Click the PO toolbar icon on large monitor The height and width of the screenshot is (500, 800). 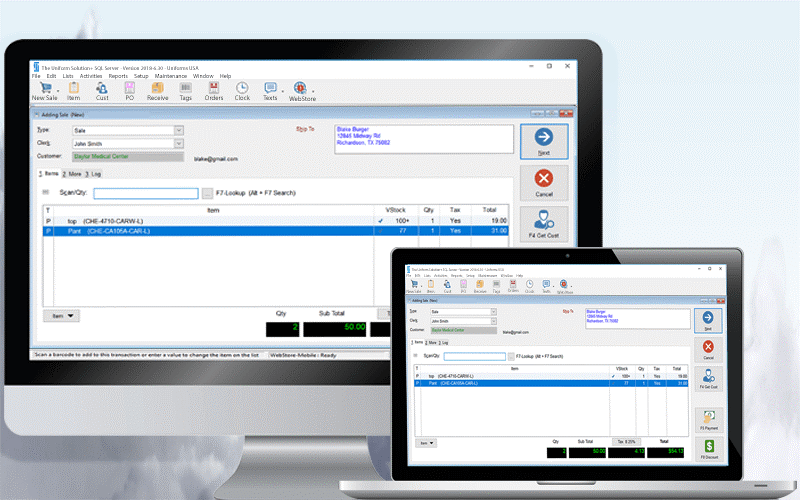coord(130,92)
